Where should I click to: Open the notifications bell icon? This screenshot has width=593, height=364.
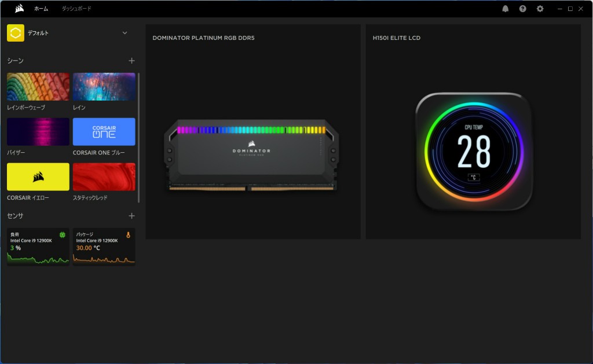pyautogui.click(x=506, y=9)
